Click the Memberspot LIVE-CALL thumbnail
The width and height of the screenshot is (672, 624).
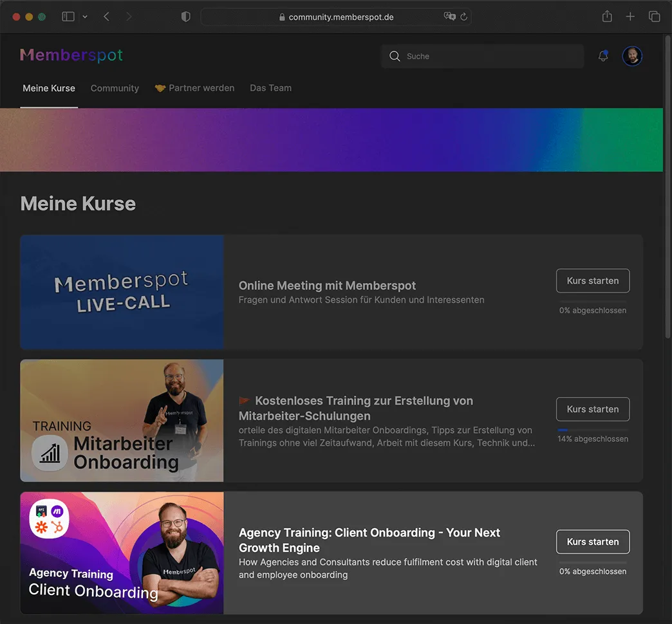click(122, 291)
